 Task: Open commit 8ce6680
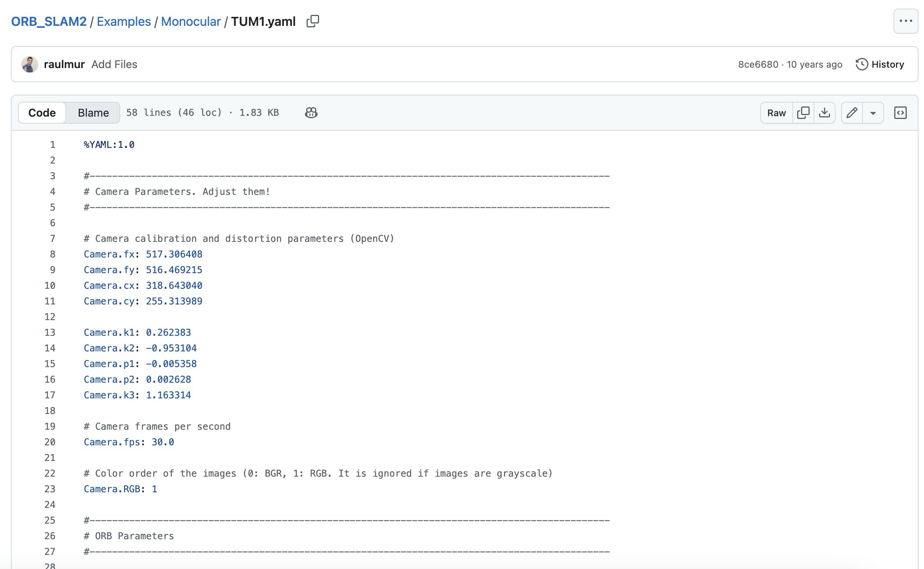pos(758,64)
